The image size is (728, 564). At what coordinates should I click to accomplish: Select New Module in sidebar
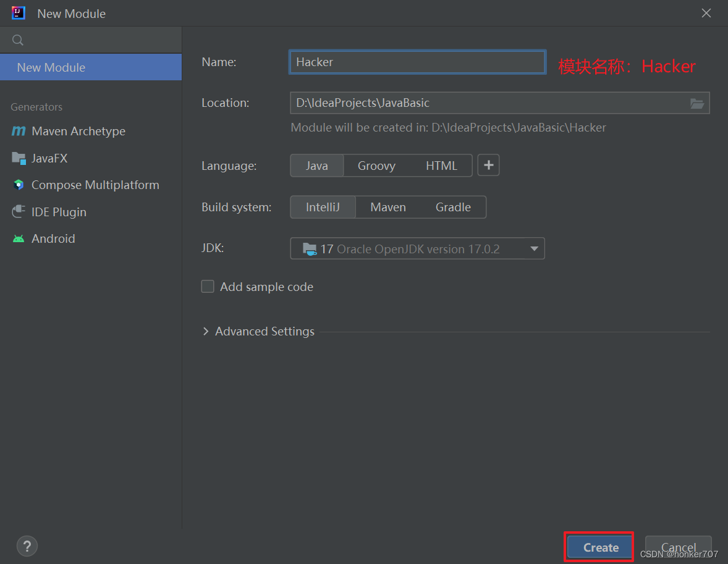click(91, 67)
